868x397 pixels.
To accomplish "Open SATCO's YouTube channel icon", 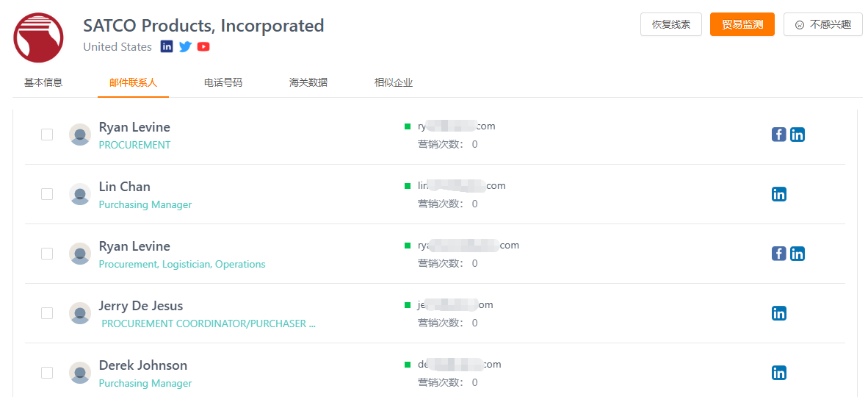I will (203, 46).
